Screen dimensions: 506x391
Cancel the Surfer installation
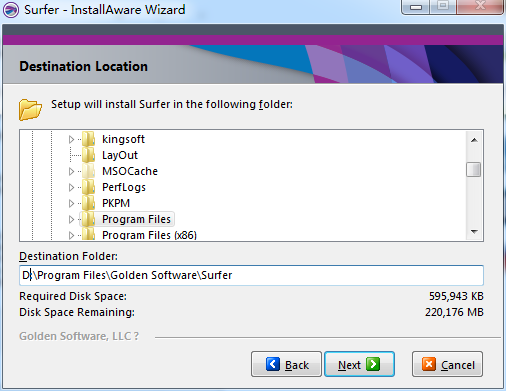[447, 364]
